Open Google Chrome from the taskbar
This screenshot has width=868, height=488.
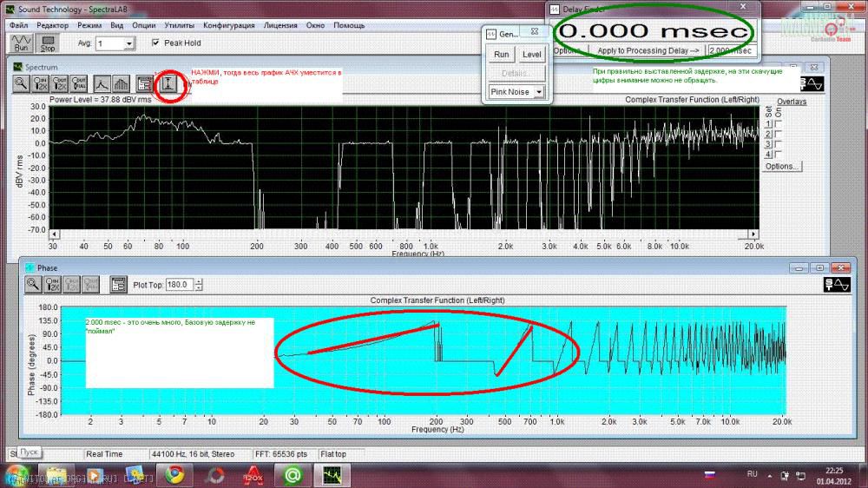pyautogui.click(x=174, y=475)
